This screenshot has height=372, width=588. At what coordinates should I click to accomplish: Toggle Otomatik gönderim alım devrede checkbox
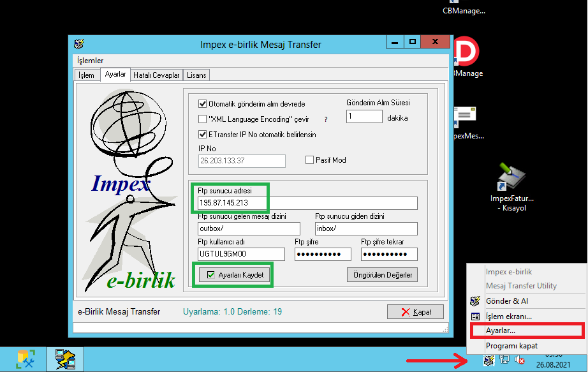[x=203, y=103]
